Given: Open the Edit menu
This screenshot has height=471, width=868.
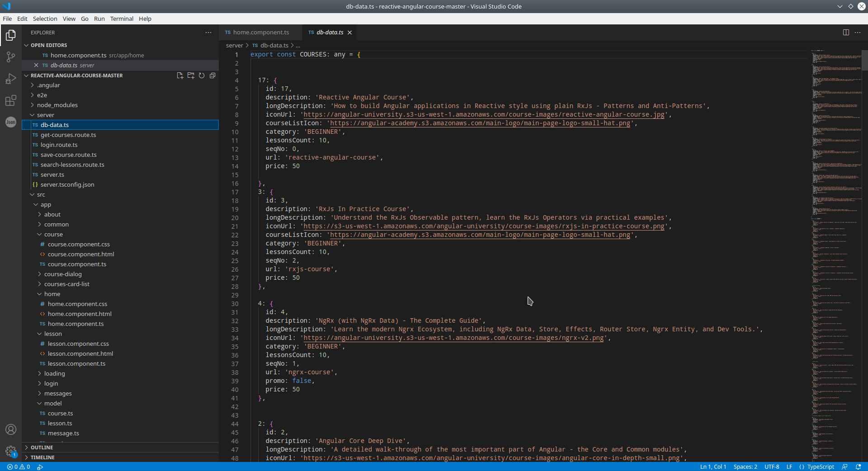Looking at the screenshot, I should tap(22, 19).
